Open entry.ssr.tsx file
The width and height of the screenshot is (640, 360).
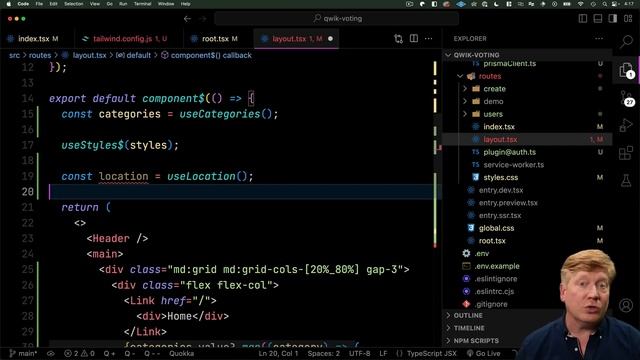click(500, 216)
